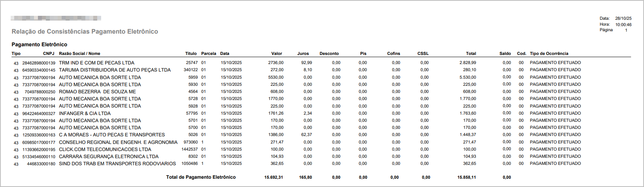The image size is (644, 187).
Task: Click the TRM IND E COM DE PECAS LTDA row
Action: pyautogui.click(x=96, y=63)
